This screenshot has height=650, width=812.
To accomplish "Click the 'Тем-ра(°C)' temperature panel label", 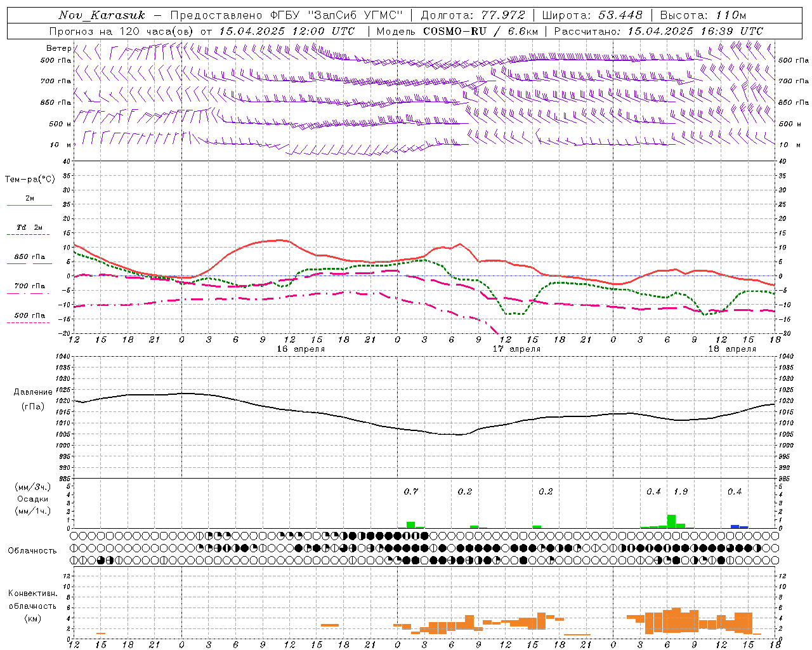I will coord(30,180).
